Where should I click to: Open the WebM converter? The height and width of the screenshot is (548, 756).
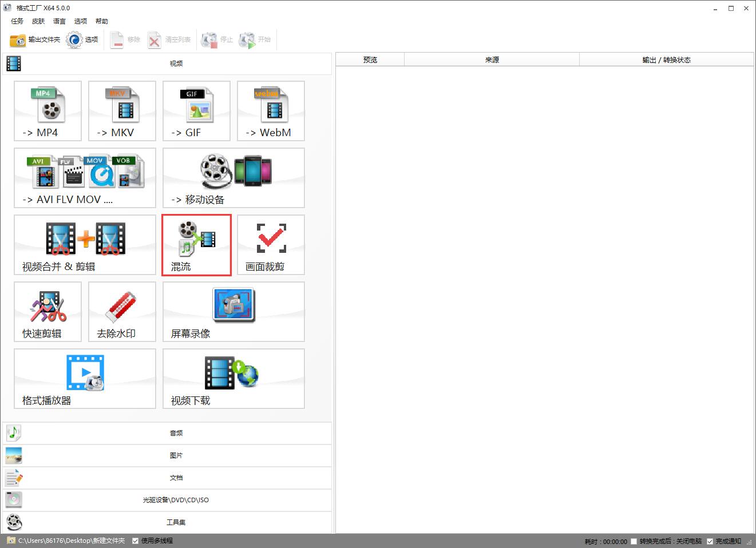click(271, 111)
